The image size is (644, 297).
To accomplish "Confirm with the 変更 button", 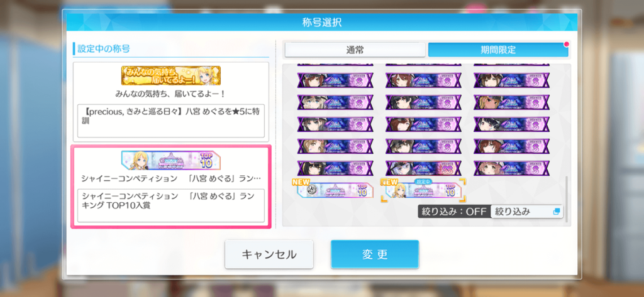I will (x=375, y=254).
